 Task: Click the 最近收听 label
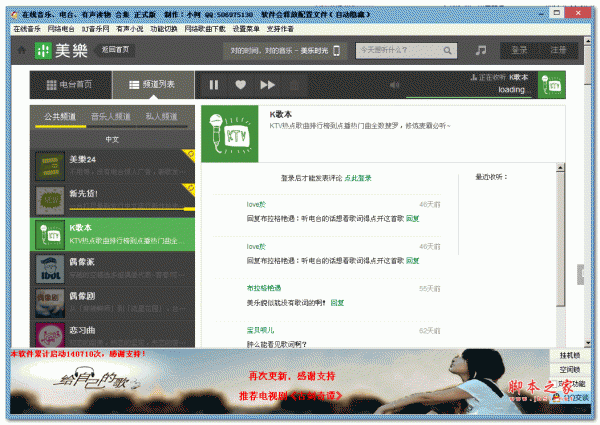click(491, 177)
